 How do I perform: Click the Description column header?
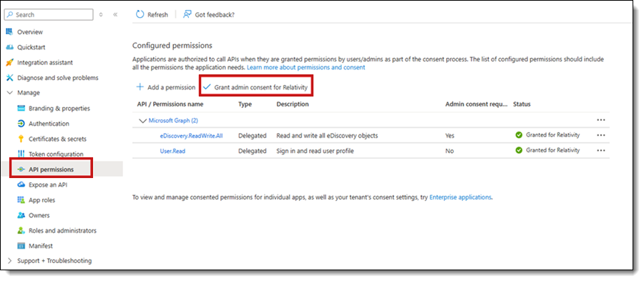pyautogui.click(x=293, y=104)
